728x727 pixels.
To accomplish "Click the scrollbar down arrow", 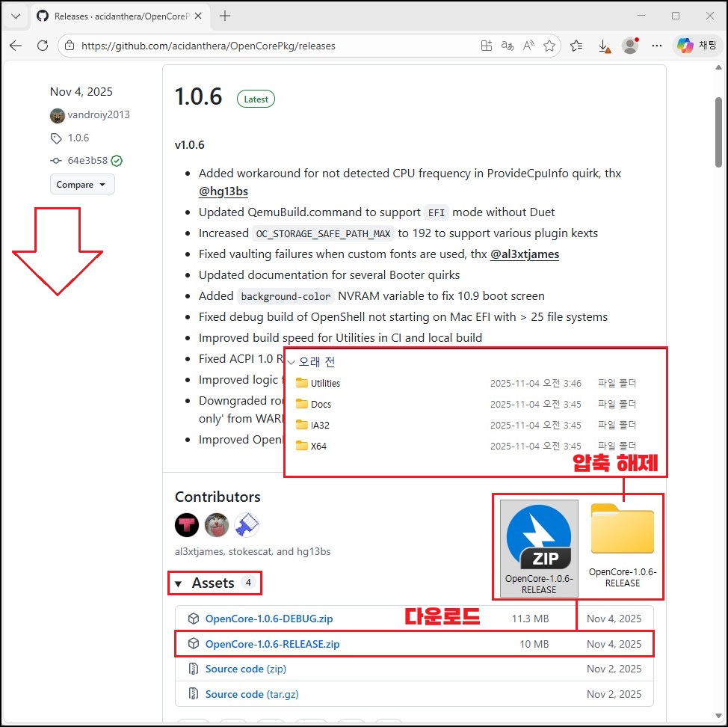I will 718,716.
